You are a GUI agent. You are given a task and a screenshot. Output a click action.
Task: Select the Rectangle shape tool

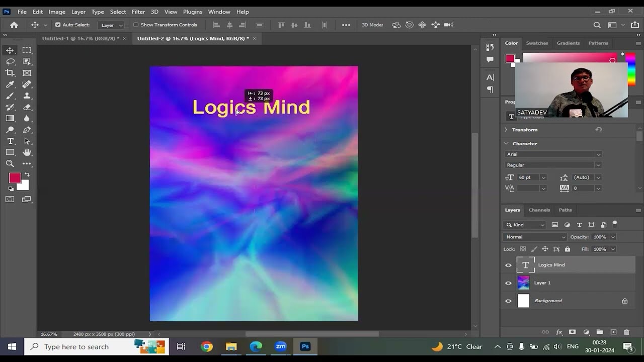click(x=10, y=152)
